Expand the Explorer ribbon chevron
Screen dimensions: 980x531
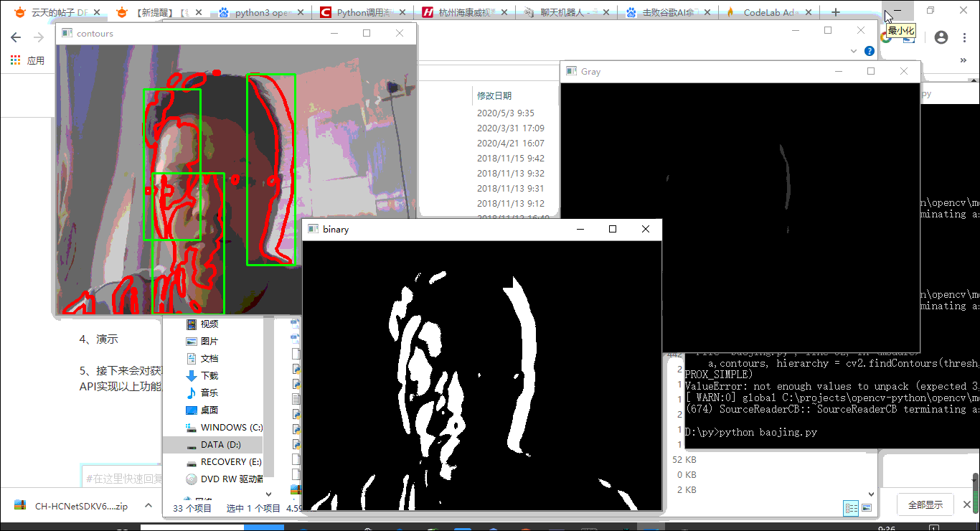tap(854, 51)
